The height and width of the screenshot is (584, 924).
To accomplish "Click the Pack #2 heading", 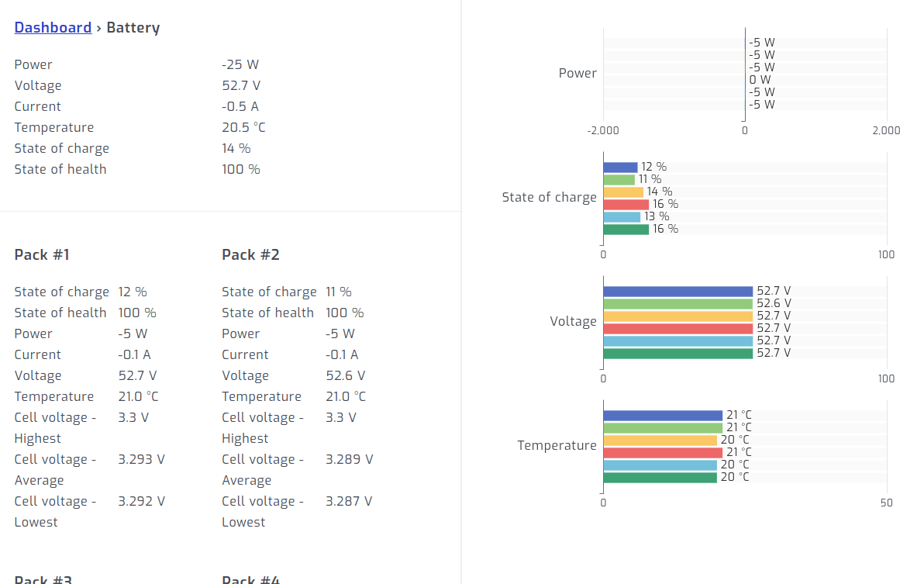I will pyautogui.click(x=250, y=255).
